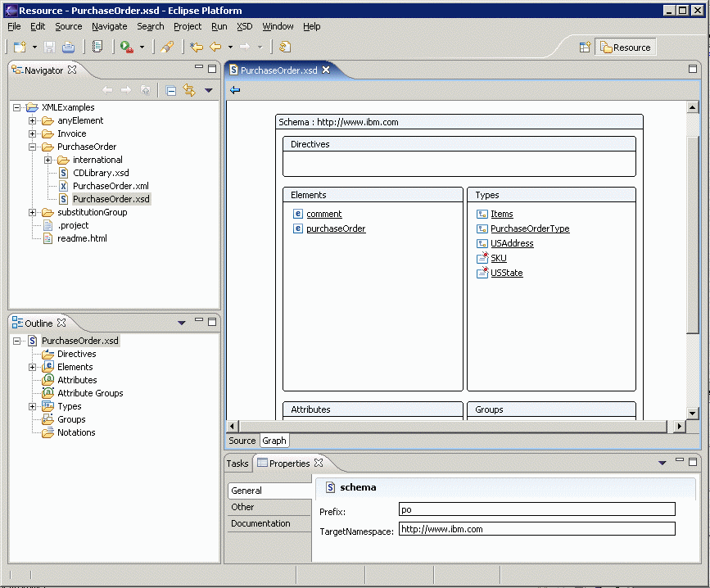
Task: Switch to the Source tab
Action: coord(242,441)
